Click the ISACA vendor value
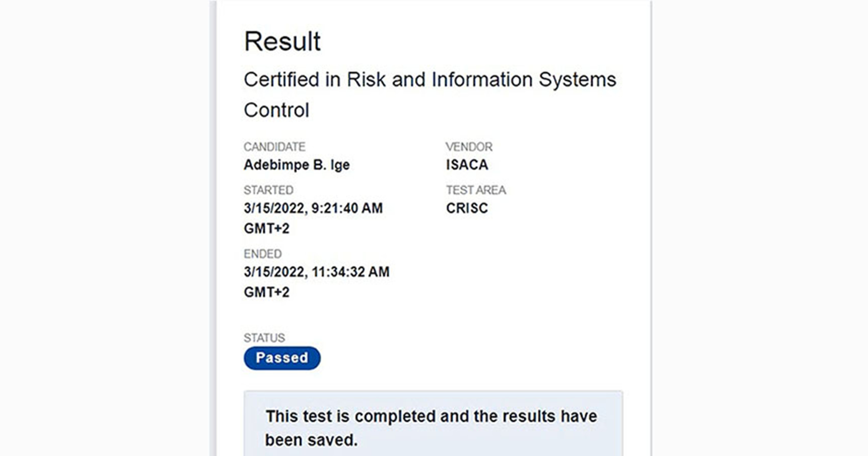 [x=467, y=165]
